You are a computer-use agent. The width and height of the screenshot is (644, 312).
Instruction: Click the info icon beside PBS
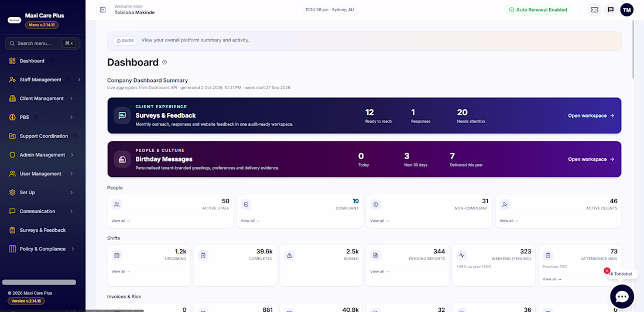(36, 118)
